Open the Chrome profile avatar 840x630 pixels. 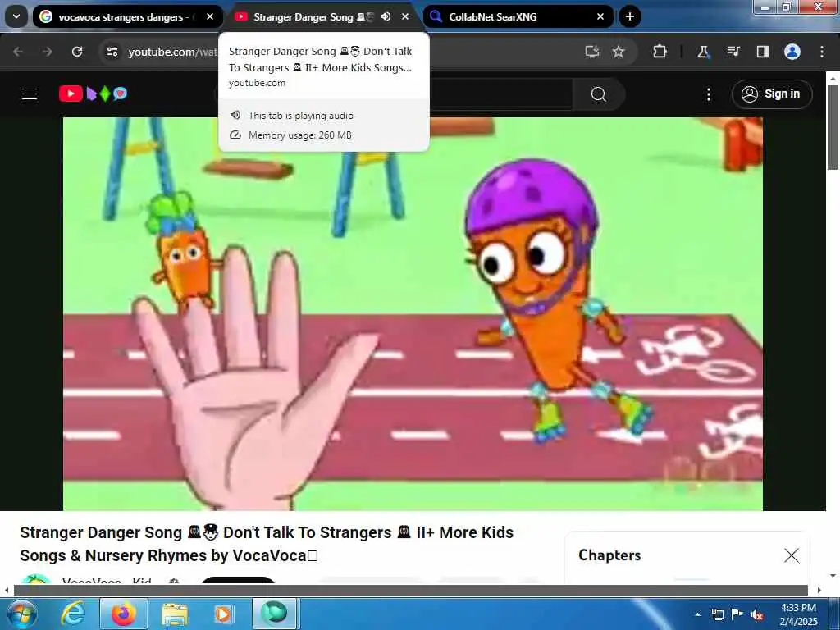pos(792,52)
